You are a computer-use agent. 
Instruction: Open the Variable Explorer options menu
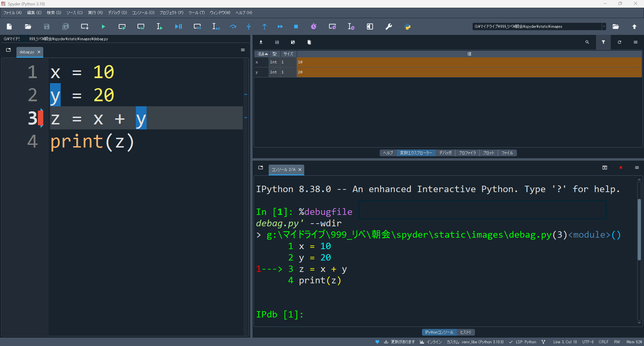(636, 42)
